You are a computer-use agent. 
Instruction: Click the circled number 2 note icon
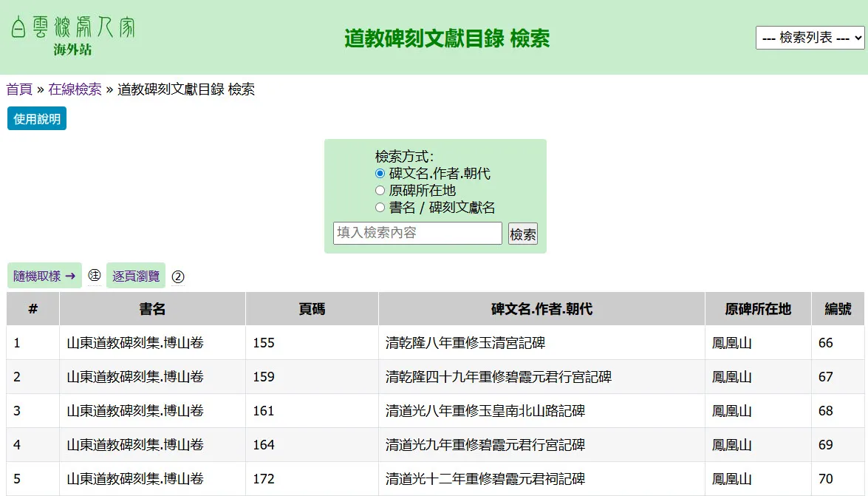point(178,276)
